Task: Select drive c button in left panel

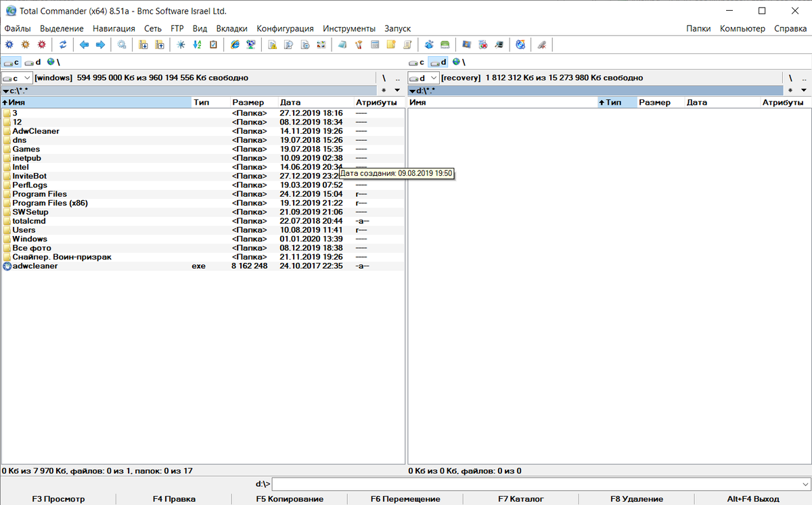Action: tap(12, 62)
